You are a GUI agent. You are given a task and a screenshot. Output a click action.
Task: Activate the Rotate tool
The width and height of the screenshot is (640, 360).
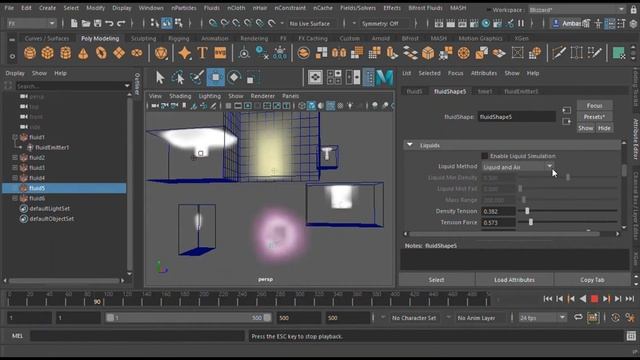tap(234, 77)
